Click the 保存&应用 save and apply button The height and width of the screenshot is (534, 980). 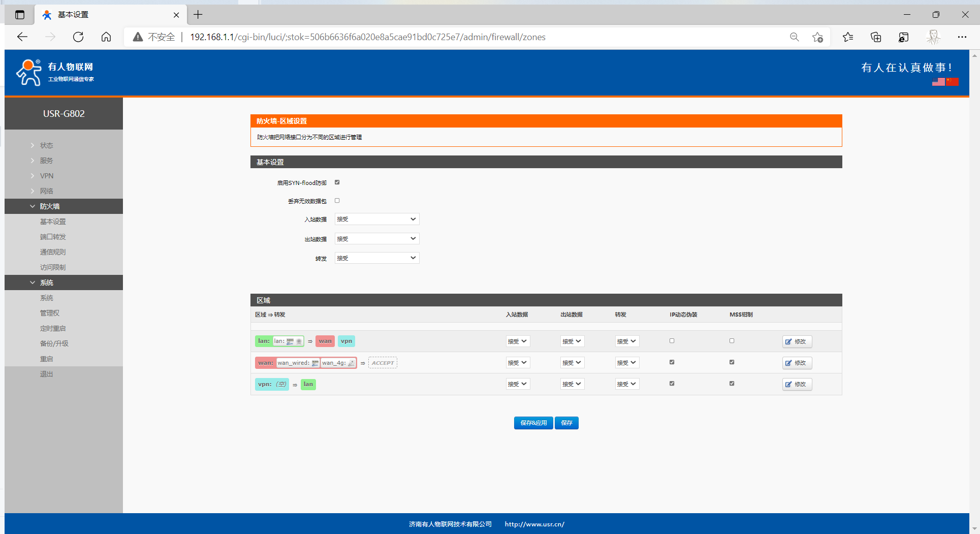pyautogui.click(x=533, y=423)
